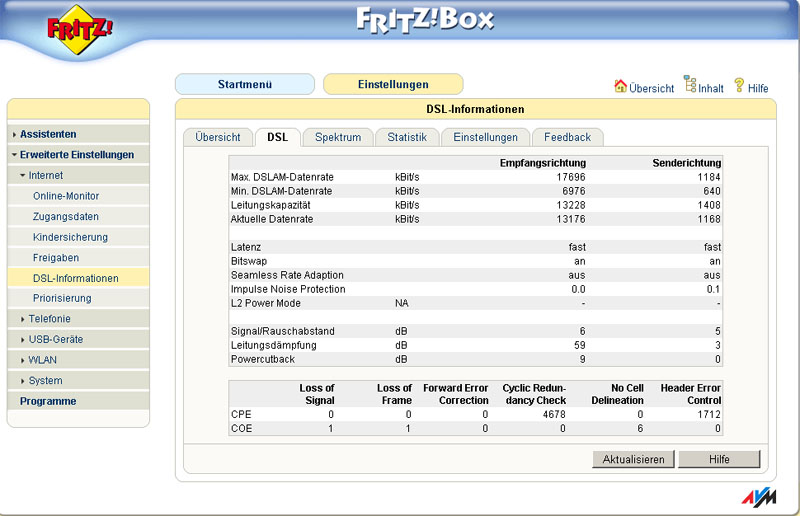The height and width of the screenshot is (516, 800).
Task: Click the FRITZ! logo
Action: click(79, 29)
